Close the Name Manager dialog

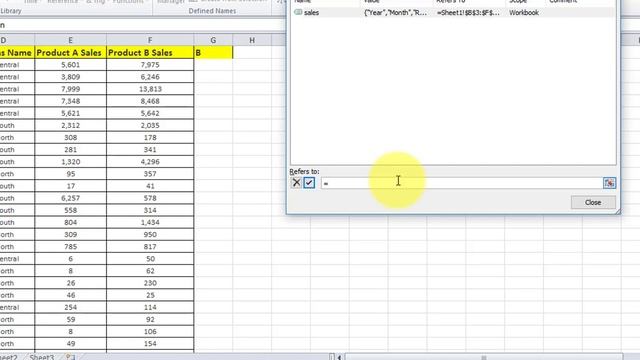[593, 202]
